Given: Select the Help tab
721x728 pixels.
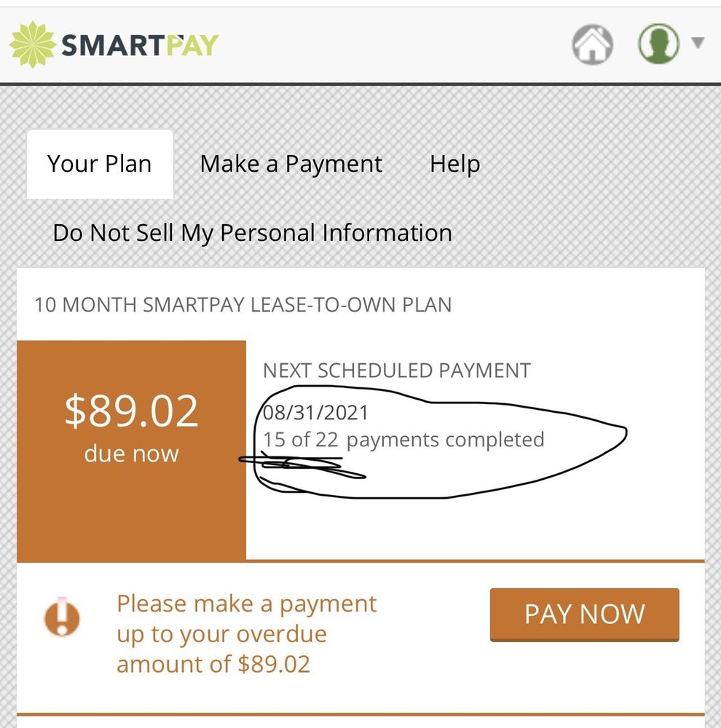Looking at the screenshot, I should coord(454,164).
